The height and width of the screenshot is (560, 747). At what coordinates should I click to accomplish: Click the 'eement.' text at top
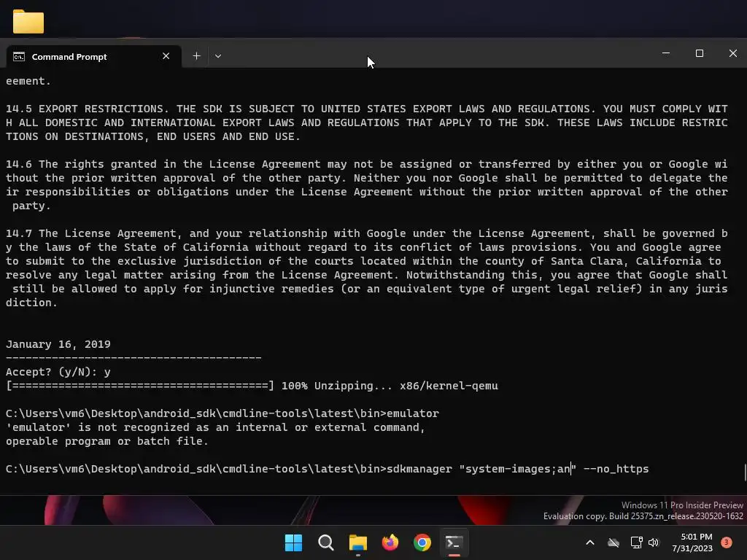tap(28, 81)
